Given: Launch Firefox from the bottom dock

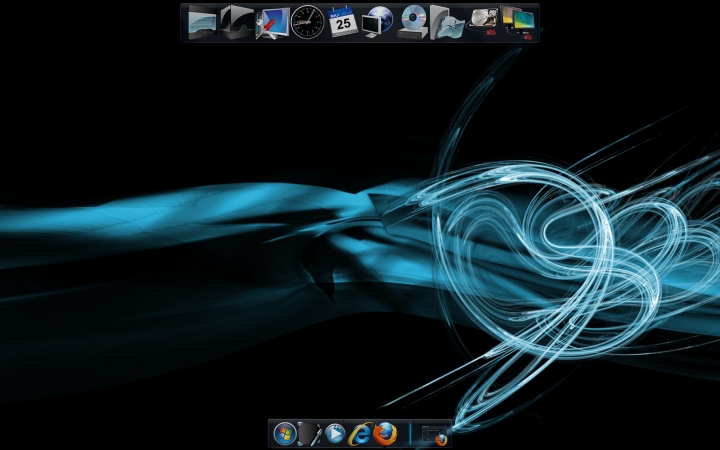Looking at the screenshot, I should pyautogui.click(x=385, y=434).
